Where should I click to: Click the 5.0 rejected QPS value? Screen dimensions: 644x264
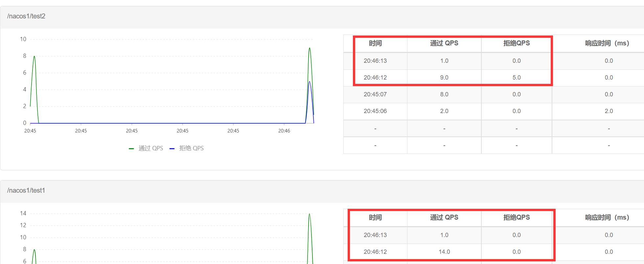(x=517, y=78)
